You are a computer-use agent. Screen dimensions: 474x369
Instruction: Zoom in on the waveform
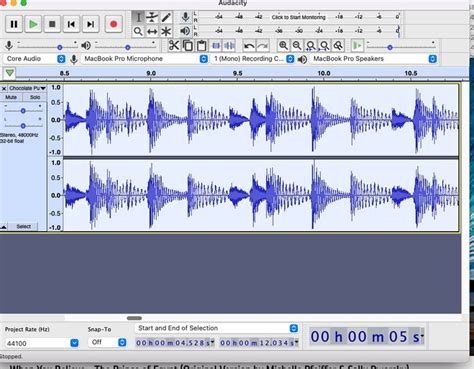[x=283, y=45]
